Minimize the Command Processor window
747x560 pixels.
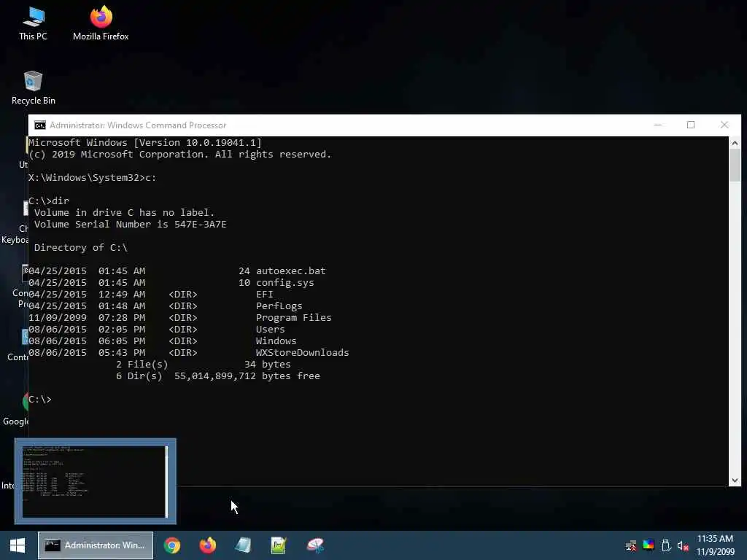pyautogui.click(x=658, y=125)
